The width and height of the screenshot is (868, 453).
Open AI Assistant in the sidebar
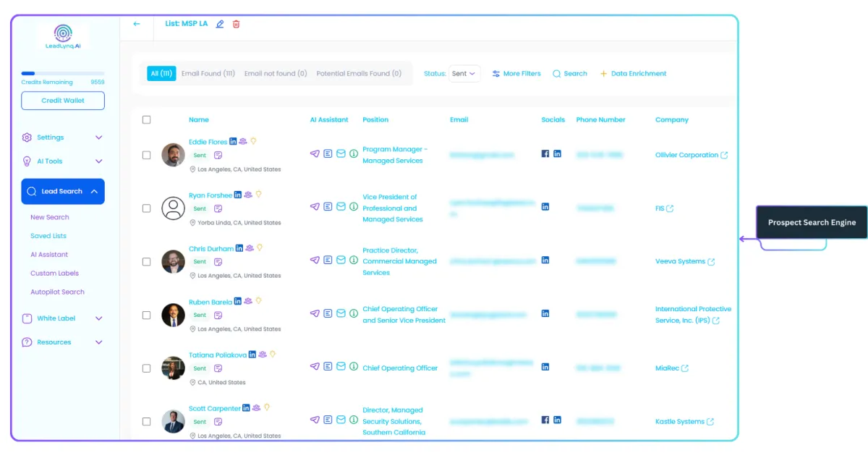point(49,255)
